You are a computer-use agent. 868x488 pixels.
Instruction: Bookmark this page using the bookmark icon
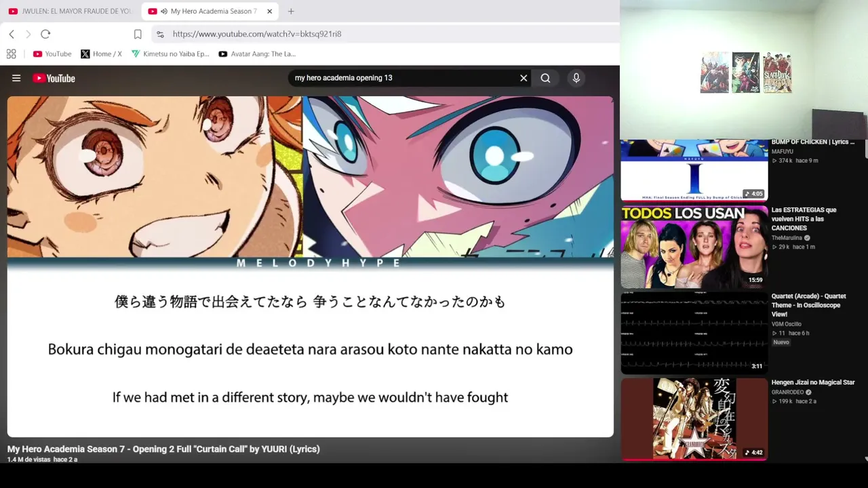coord(138,34)
